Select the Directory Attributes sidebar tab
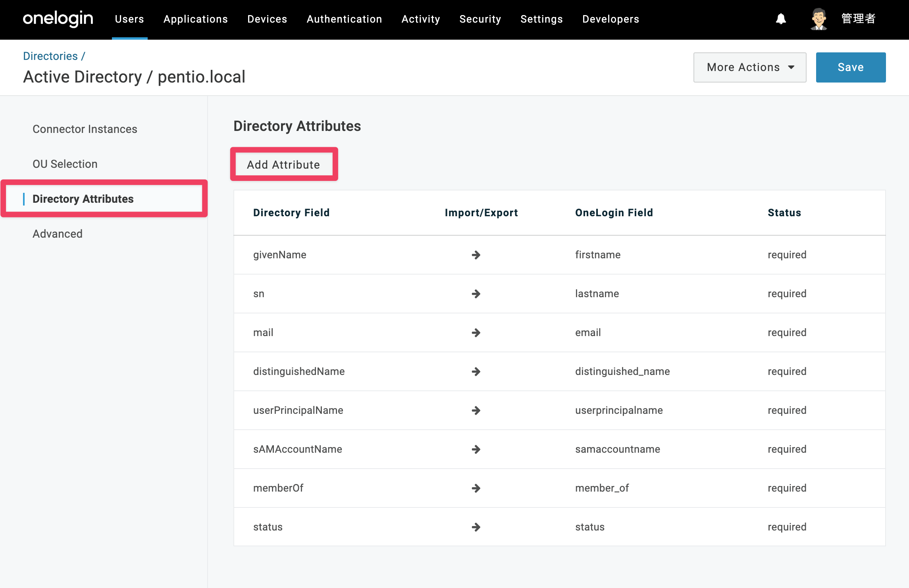 (83, 199)
